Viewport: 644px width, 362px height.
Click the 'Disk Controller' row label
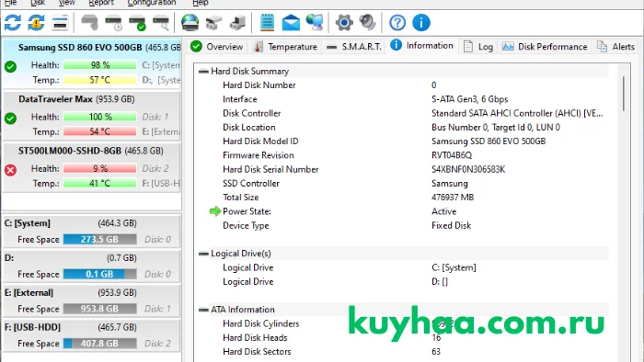[x=251, y=114]
